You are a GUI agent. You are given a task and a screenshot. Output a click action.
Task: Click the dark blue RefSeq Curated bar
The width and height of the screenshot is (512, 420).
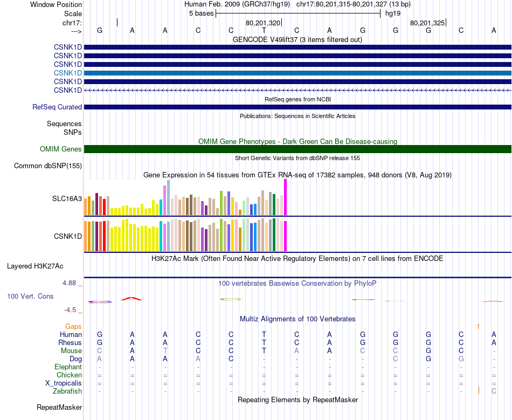click(x=298, y=107)
